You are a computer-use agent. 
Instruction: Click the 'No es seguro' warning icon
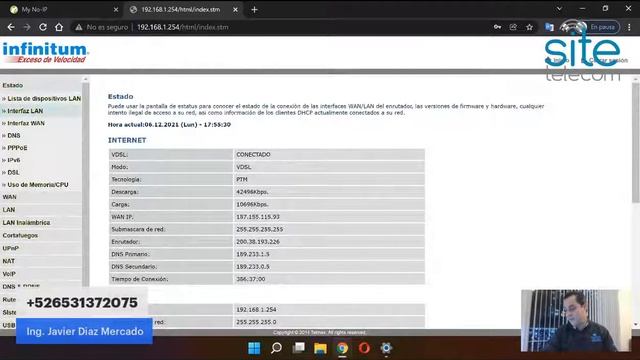[x=79, y=27]
